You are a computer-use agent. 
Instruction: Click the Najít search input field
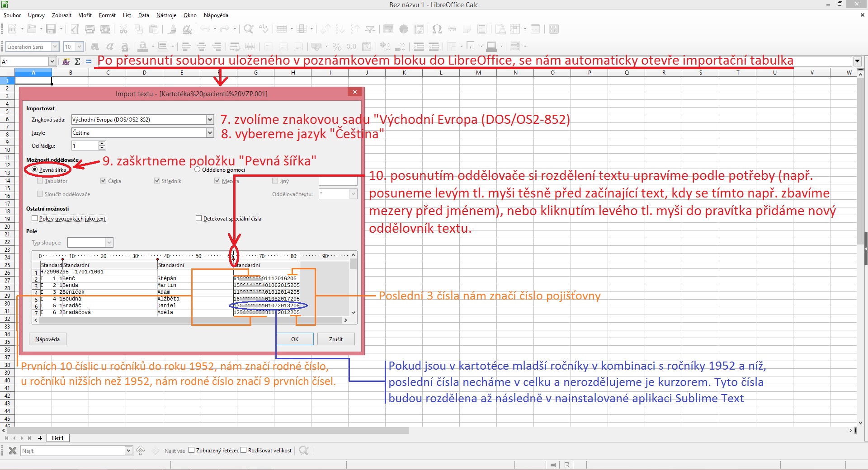[x=72, y=451]
